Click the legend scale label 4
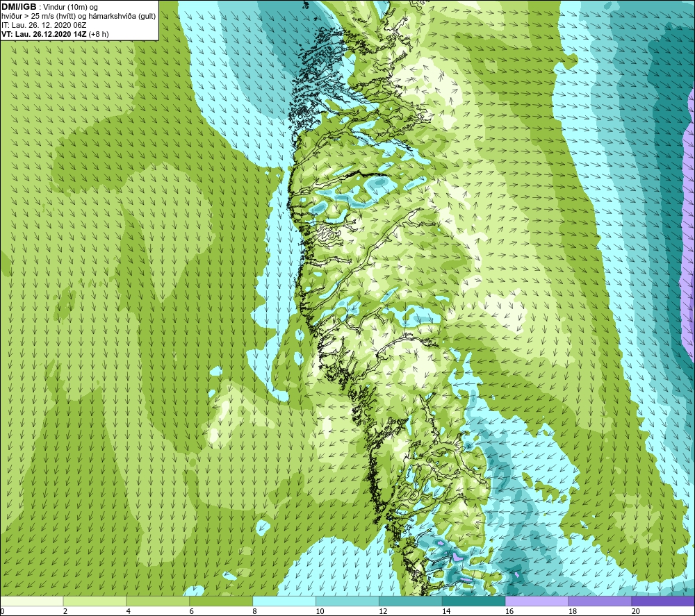 click(128, 611)
